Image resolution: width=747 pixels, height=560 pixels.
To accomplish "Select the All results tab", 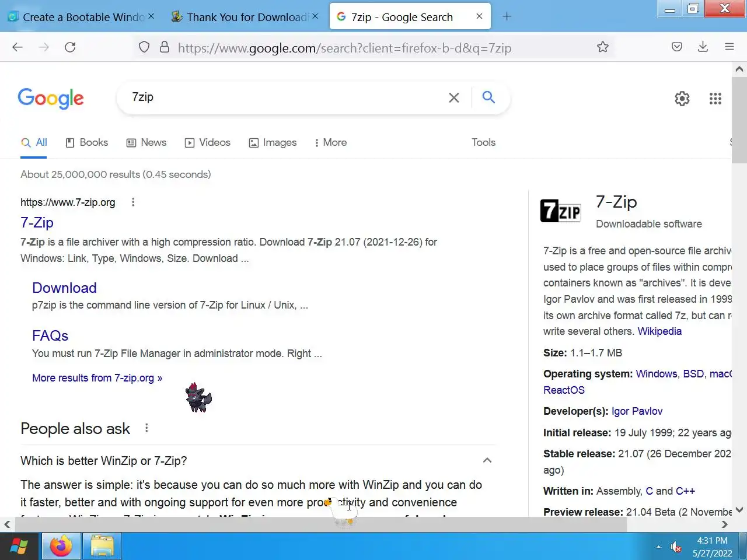I will pos(34,142).
